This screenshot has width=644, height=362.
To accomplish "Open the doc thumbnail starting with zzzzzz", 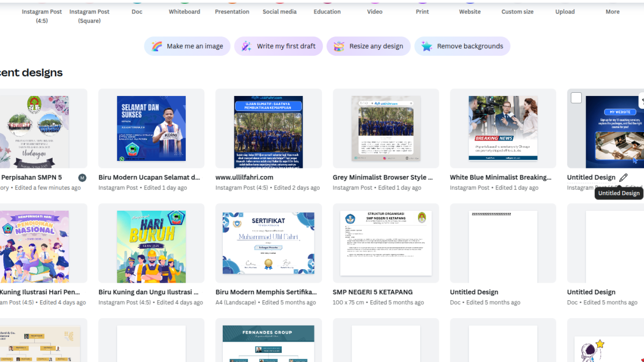I will 503,247.
